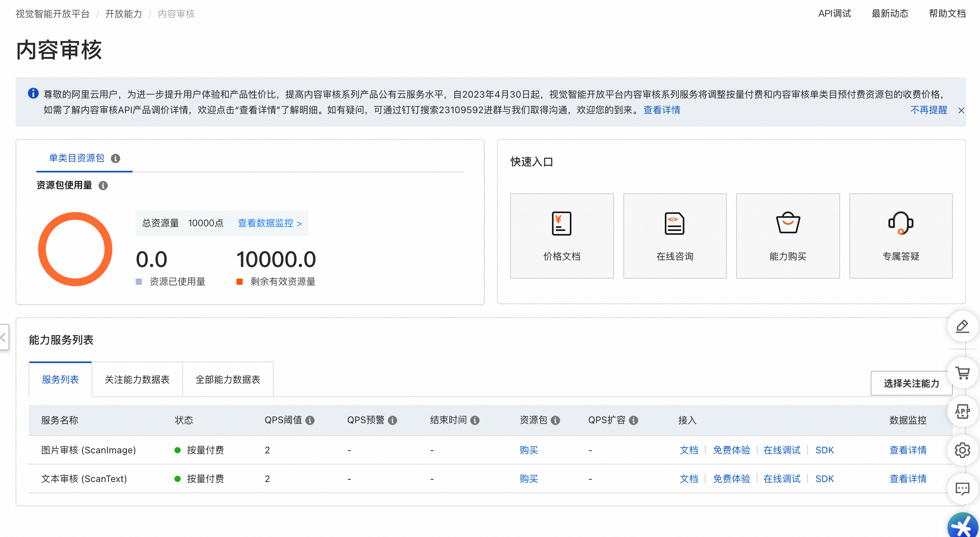Click the 按量付费 status of 图片审核

[x=205, y=450]
